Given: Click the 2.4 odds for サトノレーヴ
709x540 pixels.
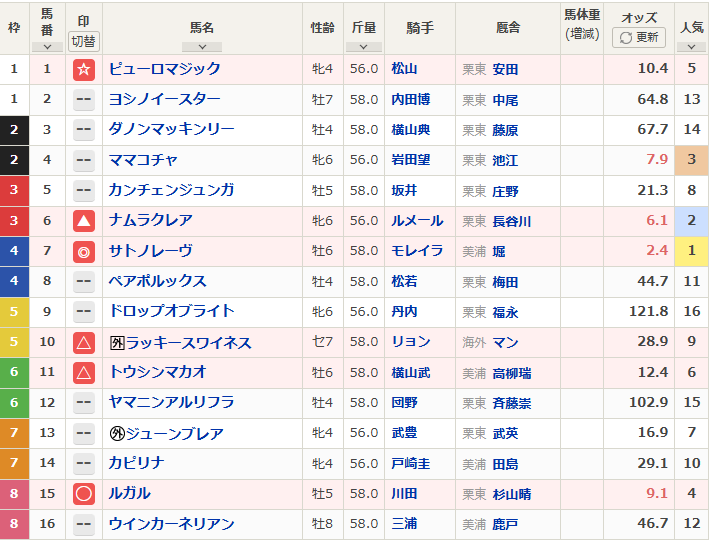Looking at the screenshot, I should pyautogui.click(x=656, y=252).
